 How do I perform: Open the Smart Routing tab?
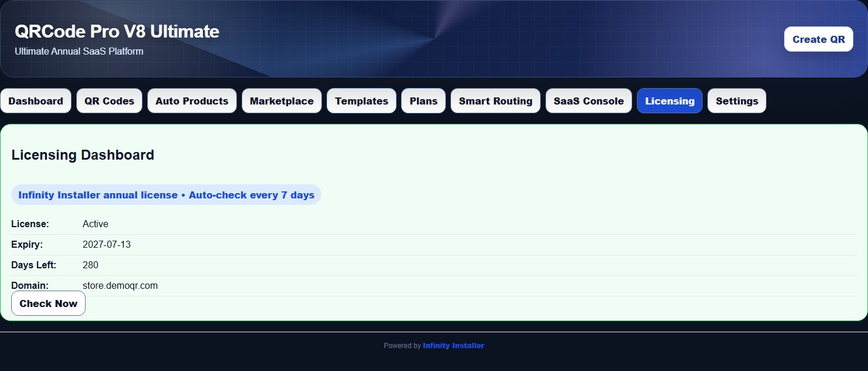click(496, 101)
